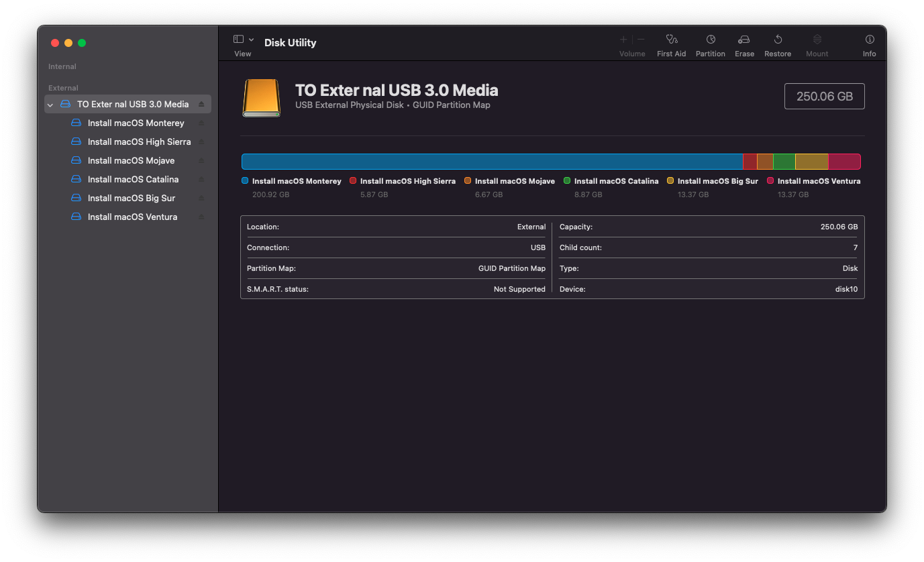924x562 pixels.
Task: Click the Install macOS Mojave legend label
Action: point(515,181)
